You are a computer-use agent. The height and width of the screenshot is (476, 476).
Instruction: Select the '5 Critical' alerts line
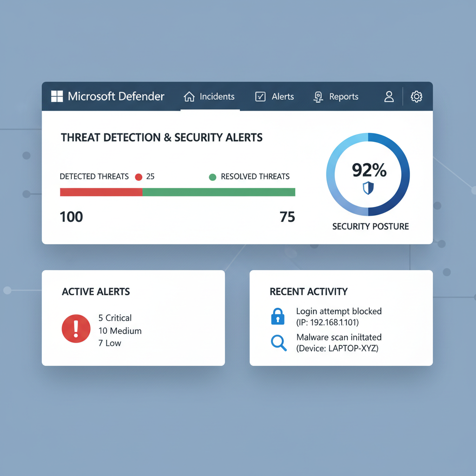(x=115, y=318)
